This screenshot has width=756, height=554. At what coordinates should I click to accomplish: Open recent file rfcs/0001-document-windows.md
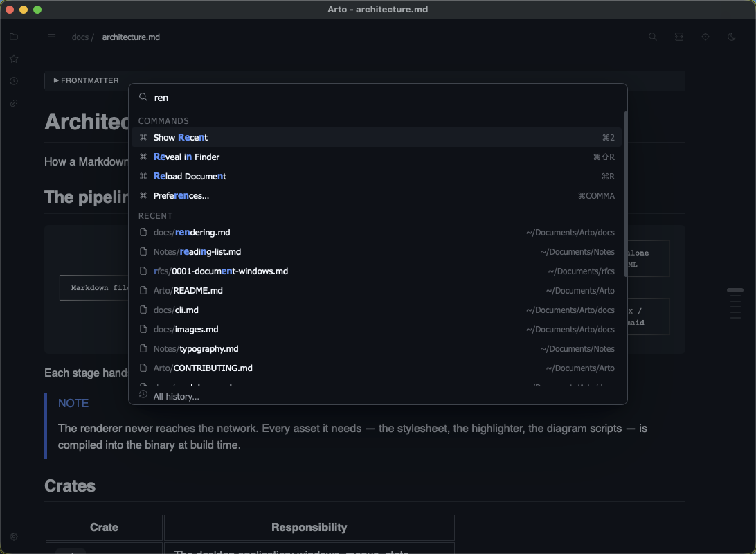[x=376, y=271]
